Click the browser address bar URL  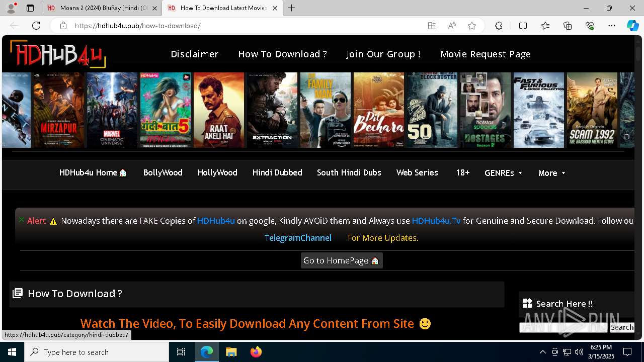click(x=137, y=26)
